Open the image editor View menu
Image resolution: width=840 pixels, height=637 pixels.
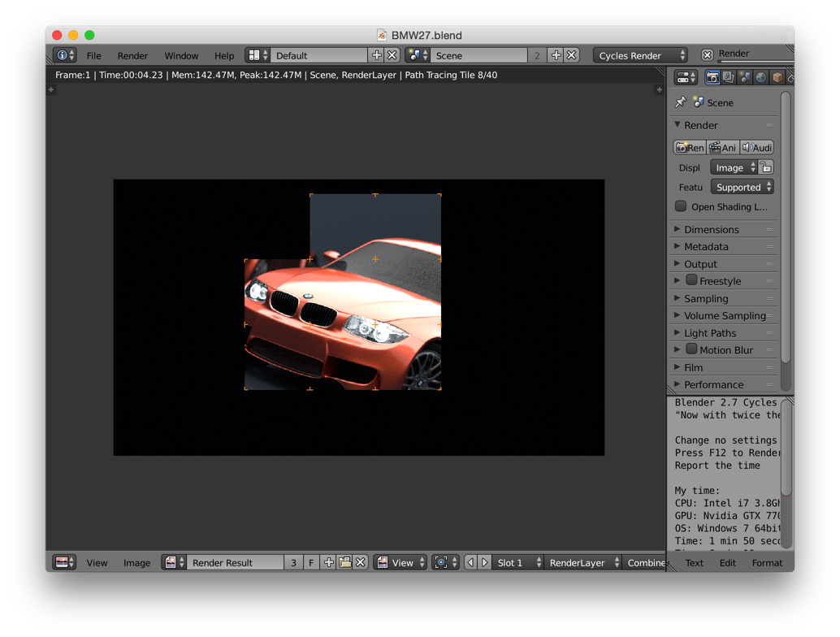pos(97,562)
